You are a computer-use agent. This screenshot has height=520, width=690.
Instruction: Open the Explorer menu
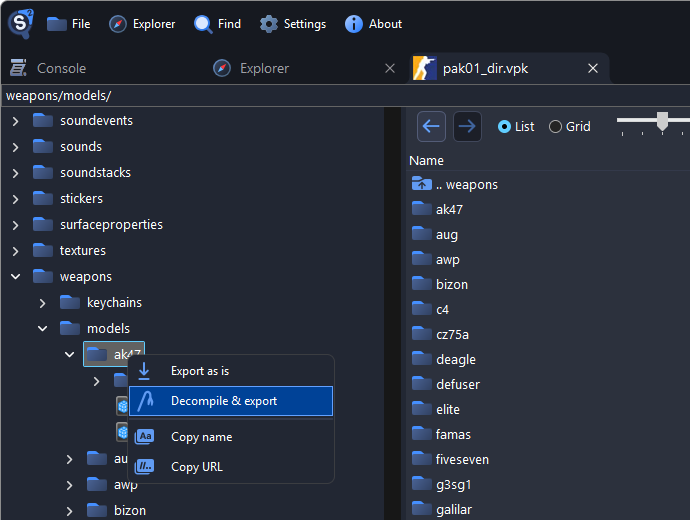click(142, 24)
